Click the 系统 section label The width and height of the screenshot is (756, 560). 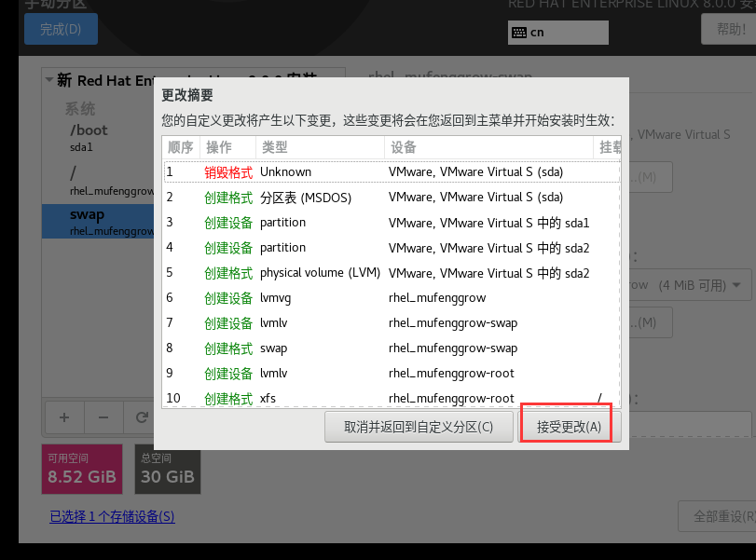pos(80,108)
